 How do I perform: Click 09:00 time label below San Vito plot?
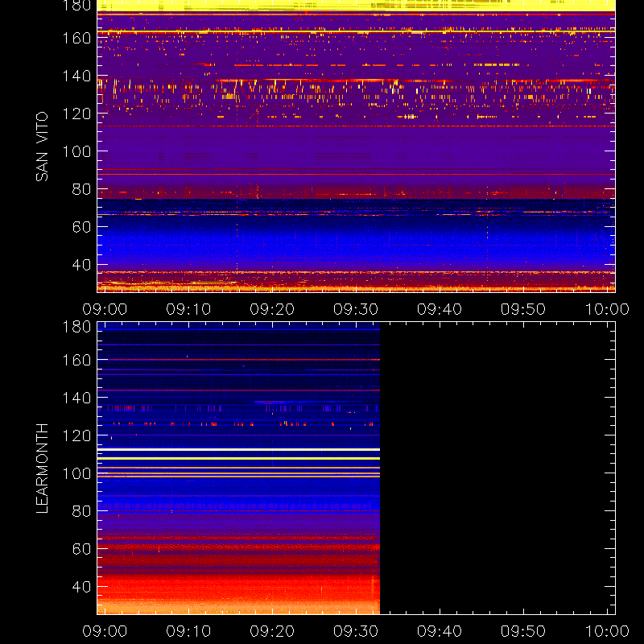coord(105,309)
